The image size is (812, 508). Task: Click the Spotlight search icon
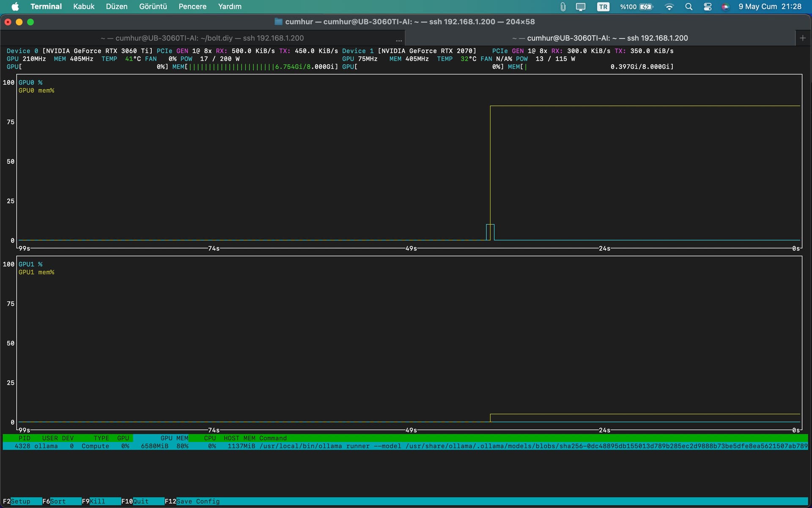pos(689,6)
